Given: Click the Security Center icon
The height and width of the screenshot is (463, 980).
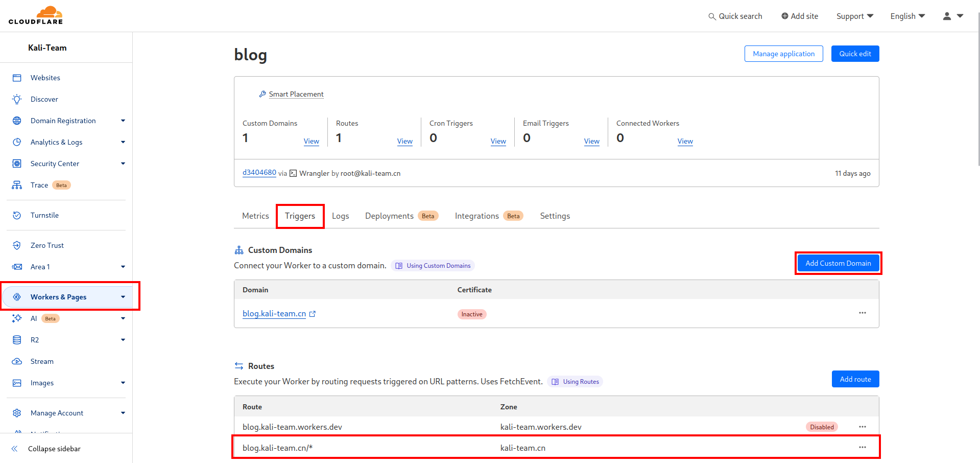Looking at the screenshot, I should click(17, 164).
